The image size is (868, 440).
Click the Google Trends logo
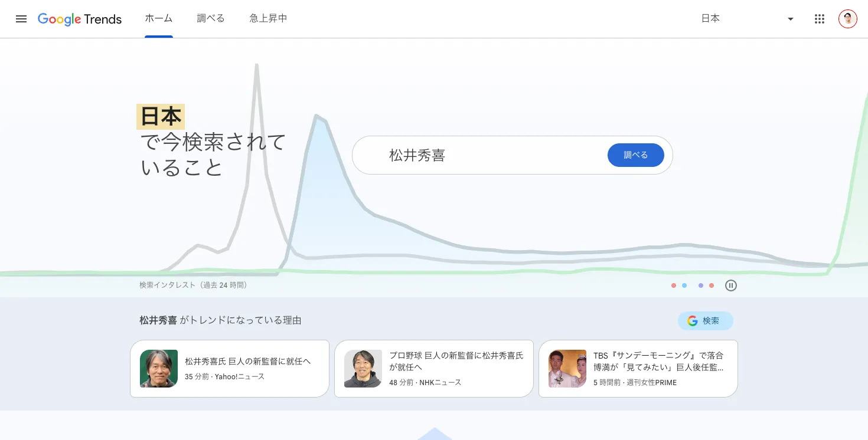click(80, 19)
